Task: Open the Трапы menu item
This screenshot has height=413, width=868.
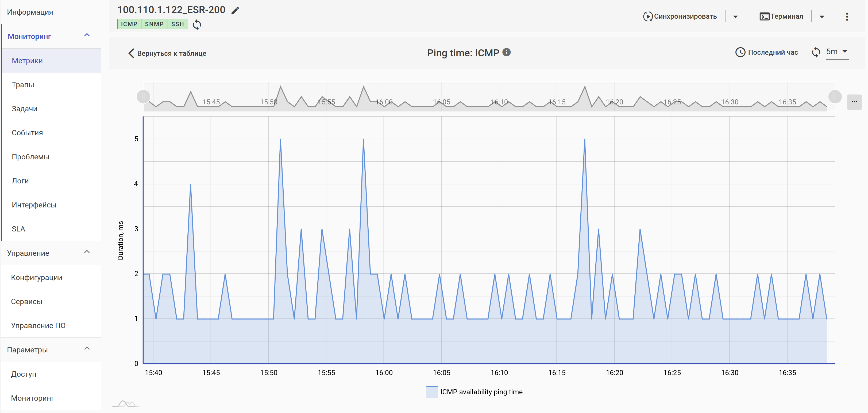Action: click(23, 85)
